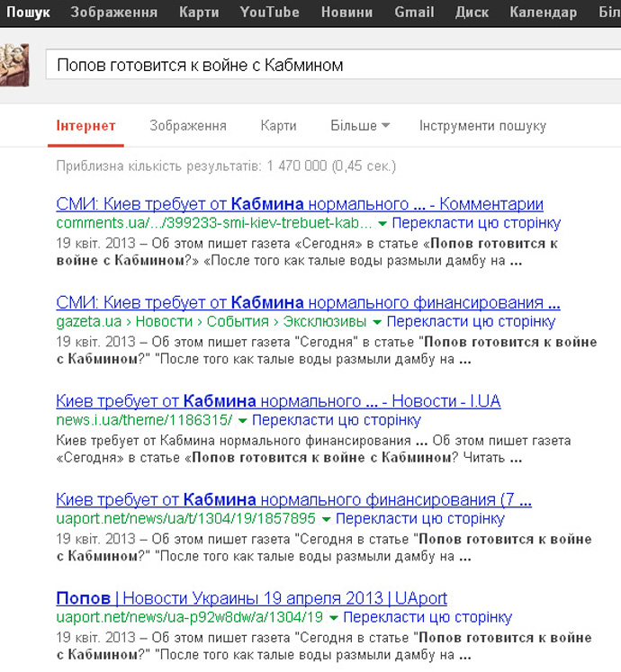The width and height of the screenshot is (621, 672).
Task: Open Карти in the black top bar
Action: click(x=199, y=12)
